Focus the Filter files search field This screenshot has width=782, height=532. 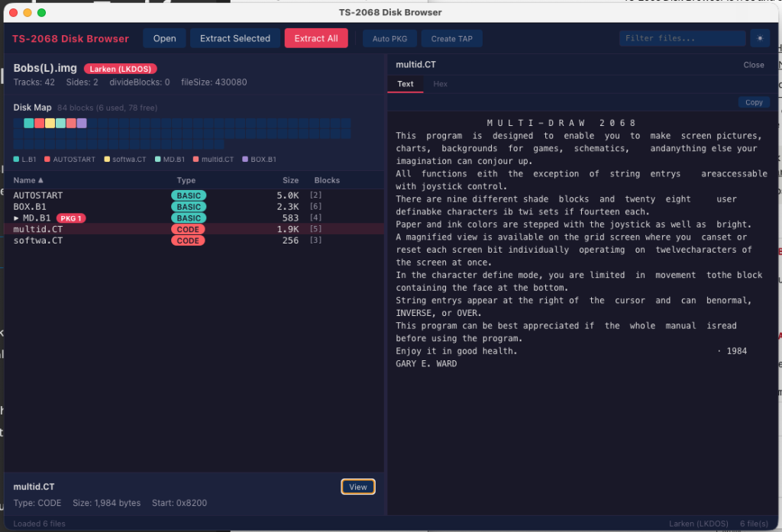(x=681, y=38)
